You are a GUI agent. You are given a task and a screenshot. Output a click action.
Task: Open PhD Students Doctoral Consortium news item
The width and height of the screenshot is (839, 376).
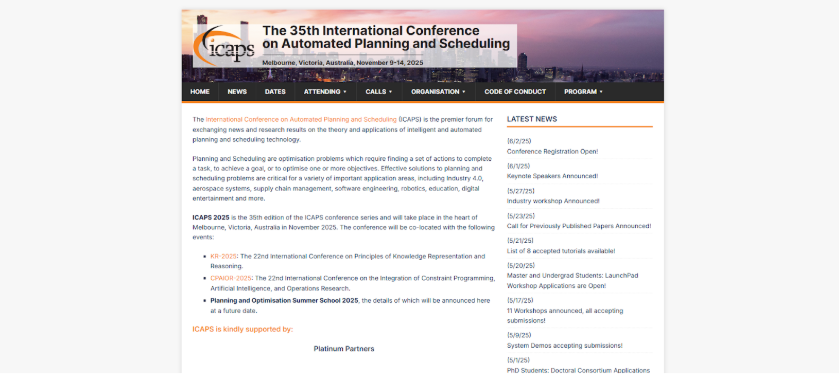pyautogui.click(x=578, y=370)
